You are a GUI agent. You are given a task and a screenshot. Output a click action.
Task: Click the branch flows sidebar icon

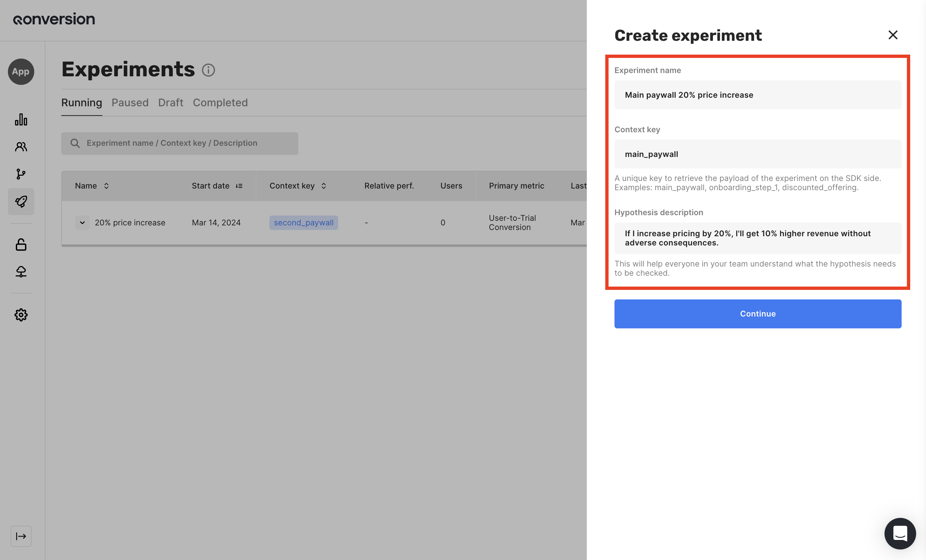pos(21,174)
